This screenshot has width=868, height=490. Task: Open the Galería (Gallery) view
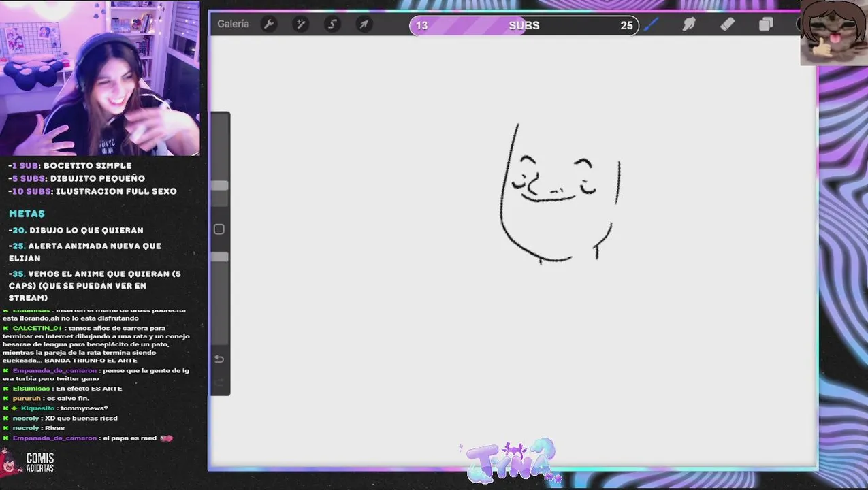[x=233, y=24]
